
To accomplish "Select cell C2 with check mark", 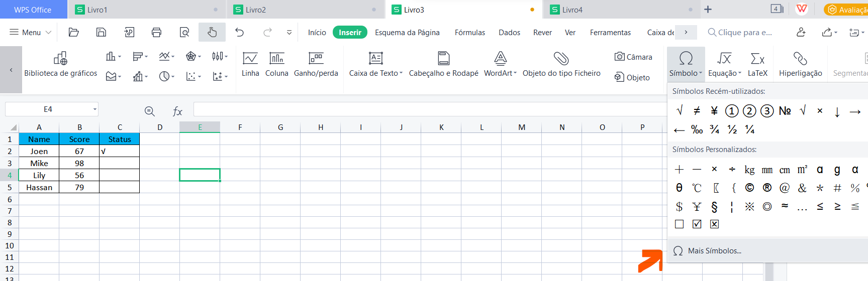I will coord(119,151).
